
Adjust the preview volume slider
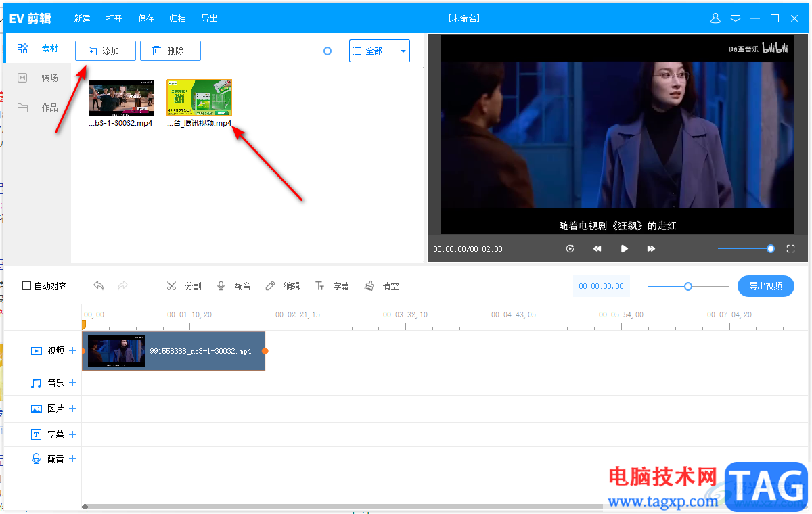tap(746, 249)
